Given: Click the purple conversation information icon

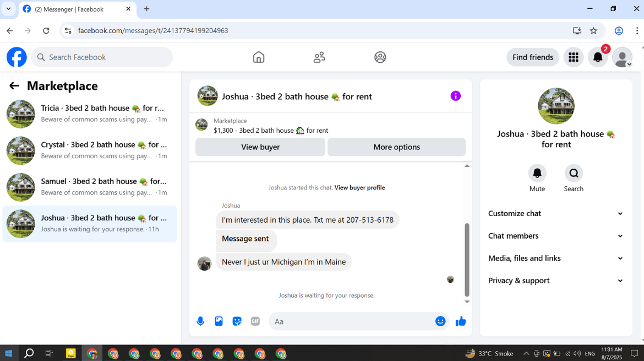Looking at the screenshot, I should pos(456,96).
